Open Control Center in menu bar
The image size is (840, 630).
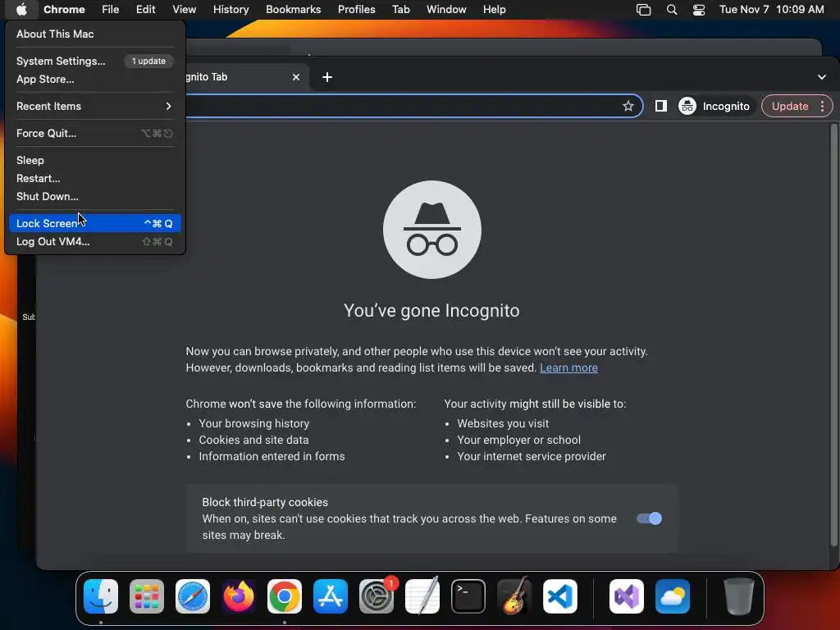coord(699,10)
